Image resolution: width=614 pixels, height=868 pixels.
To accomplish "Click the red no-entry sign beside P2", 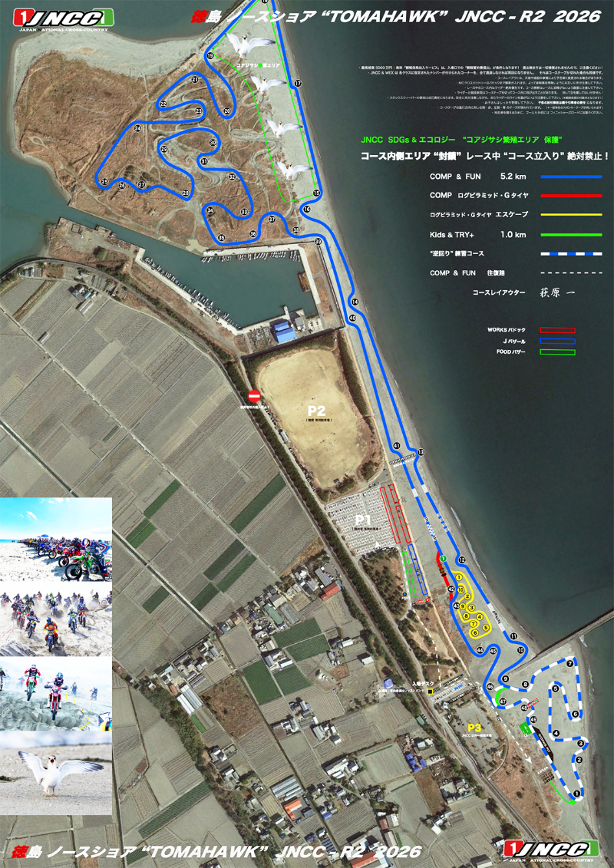I will [255, 395].
